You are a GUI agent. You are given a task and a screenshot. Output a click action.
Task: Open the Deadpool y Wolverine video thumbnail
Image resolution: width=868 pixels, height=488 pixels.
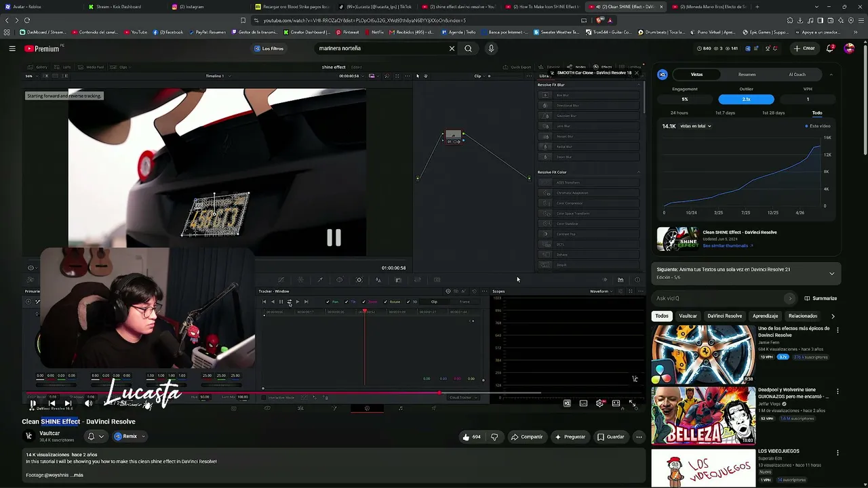[703, 415]
